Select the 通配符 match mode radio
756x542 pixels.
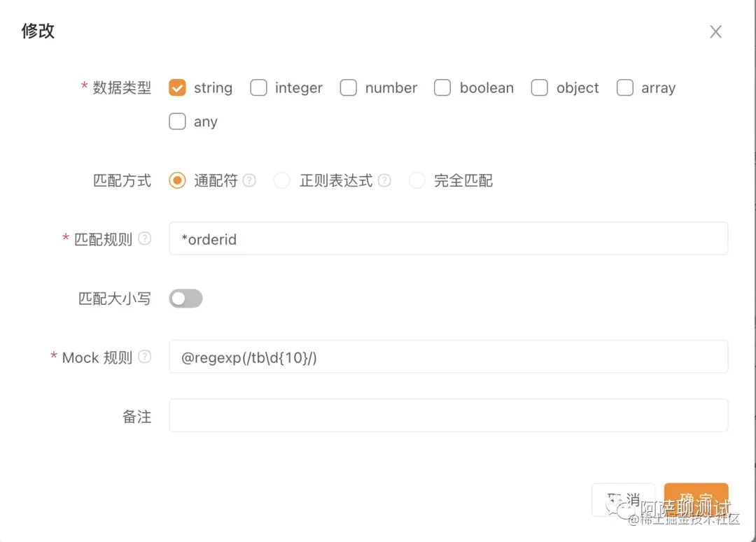(177, 180)
